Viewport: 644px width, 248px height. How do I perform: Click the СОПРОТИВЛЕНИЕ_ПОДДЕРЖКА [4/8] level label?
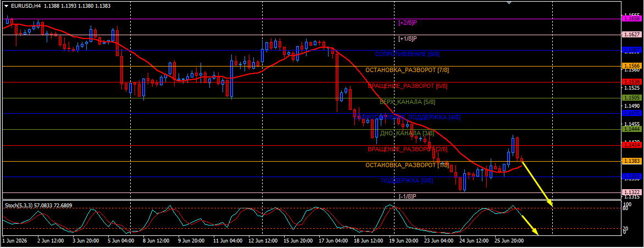point(407,117)
